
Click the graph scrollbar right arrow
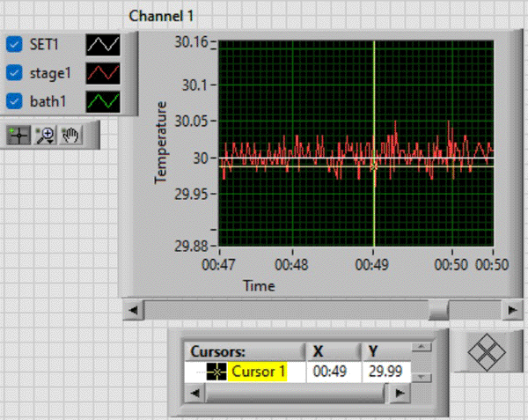click(x=512, y=310)
